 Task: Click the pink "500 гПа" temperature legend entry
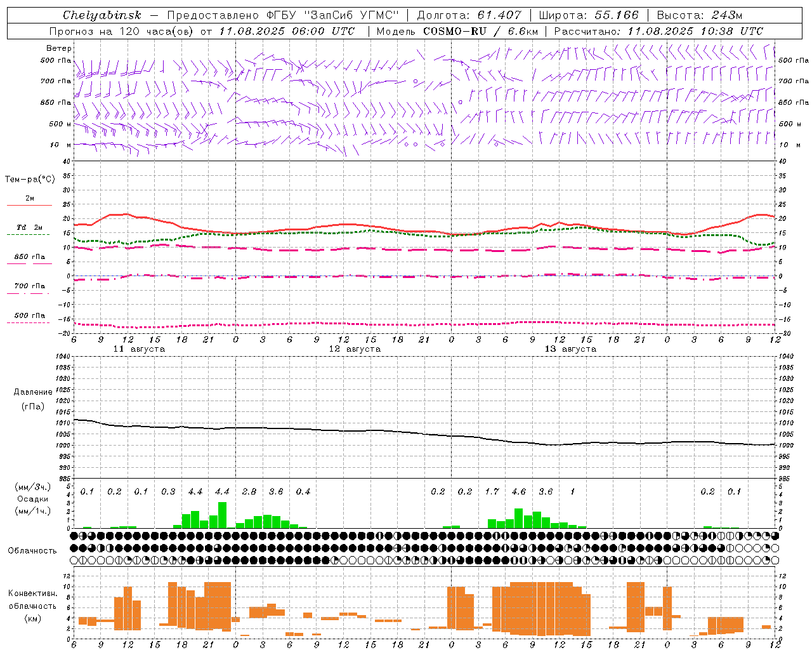pos(29,317)
